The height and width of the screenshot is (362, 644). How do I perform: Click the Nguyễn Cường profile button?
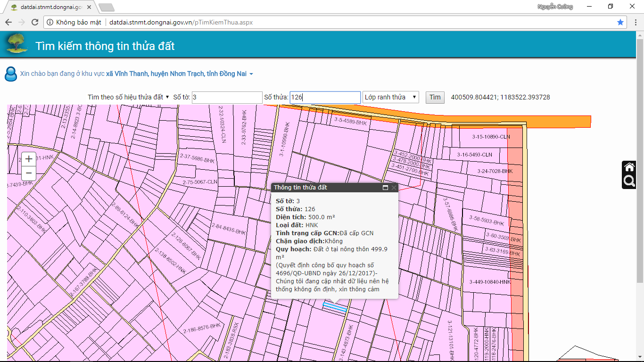point(555,7)
